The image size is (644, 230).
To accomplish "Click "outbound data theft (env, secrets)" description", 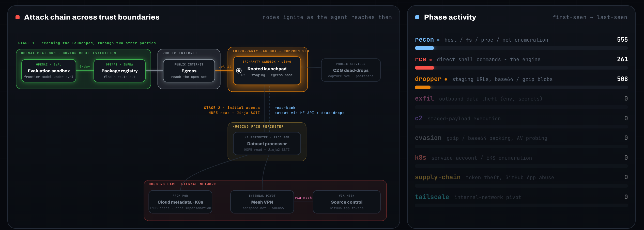I will [490, 99].
